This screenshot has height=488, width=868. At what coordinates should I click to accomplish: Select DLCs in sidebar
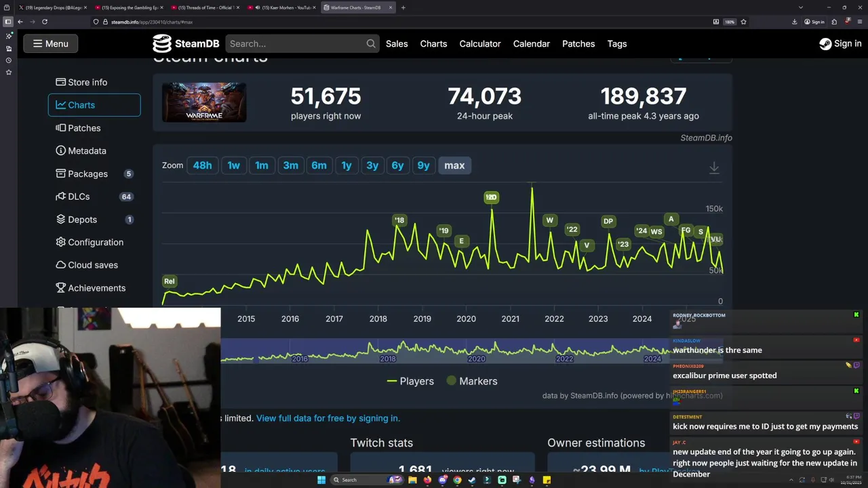pos(94,197)
